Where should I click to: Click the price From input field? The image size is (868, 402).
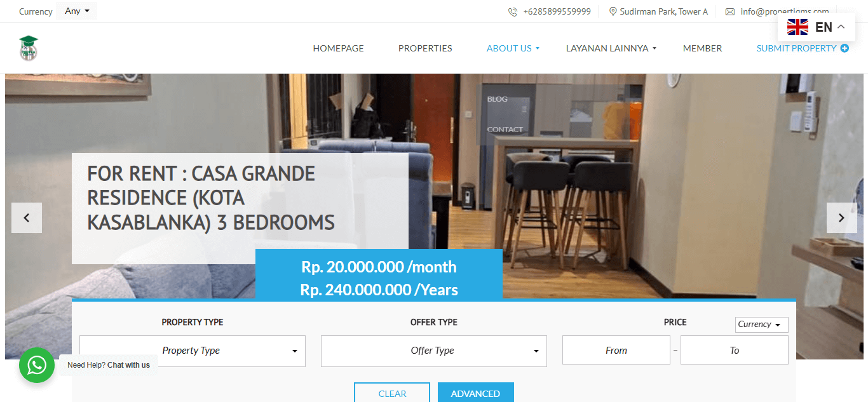[x=616, y=350]
